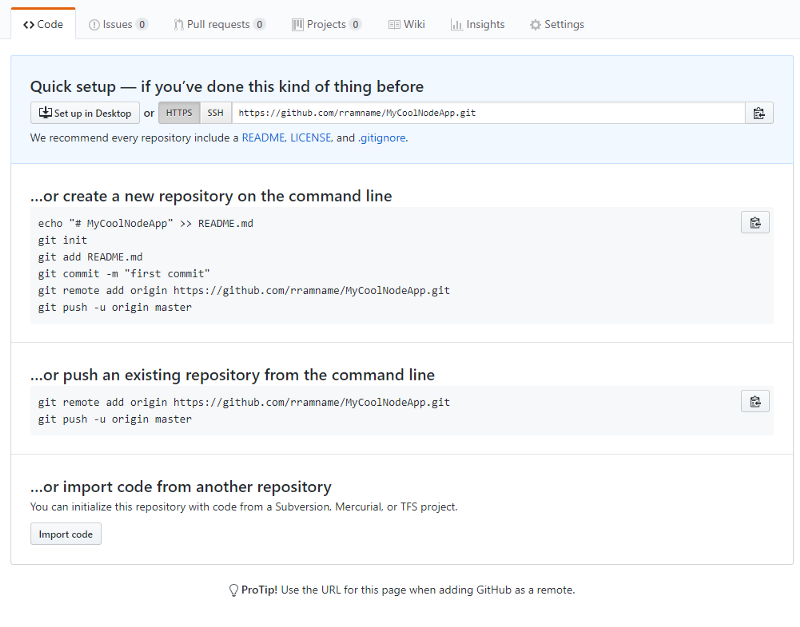Viewport: 800px width, 627px height.
Task: Follow the README link
Action: [x=263, y=138]
